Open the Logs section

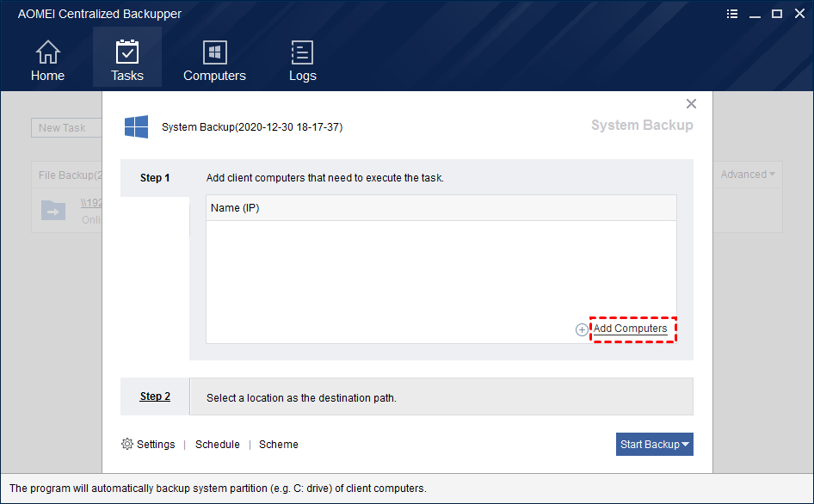click(x=302, y=61)
